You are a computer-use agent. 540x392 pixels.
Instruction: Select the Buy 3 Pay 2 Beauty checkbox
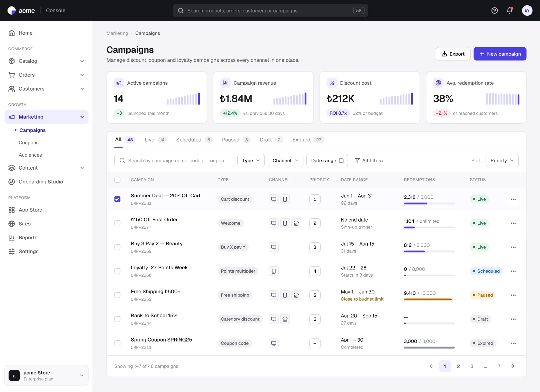pos(117,247)
